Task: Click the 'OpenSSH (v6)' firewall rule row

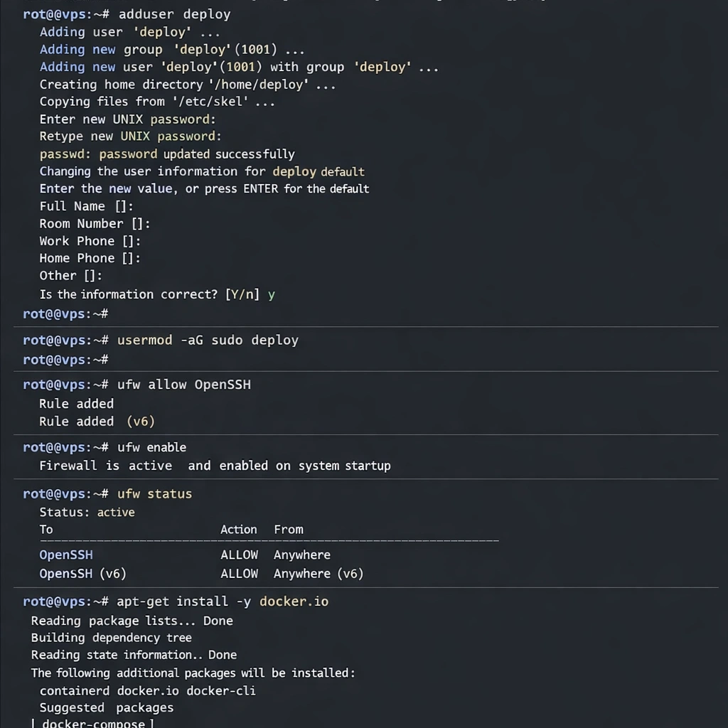Action: pos(201,573)
